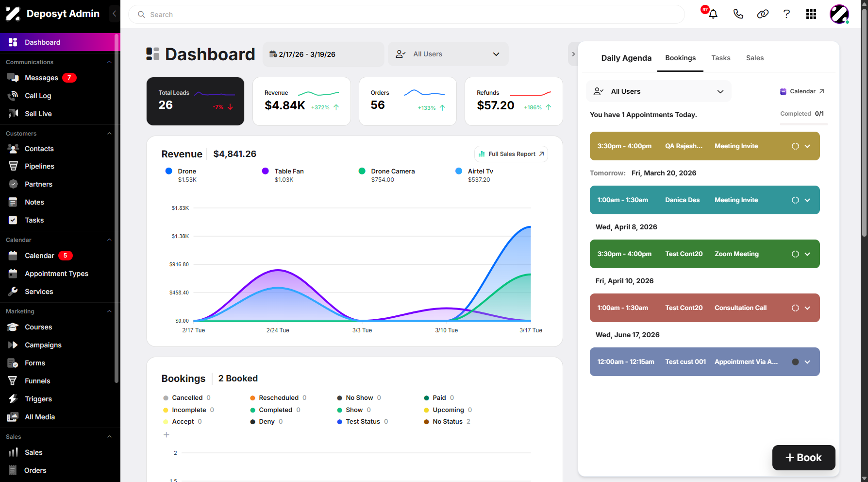
Task: Collapse the Communications section
Action: click(109, 62)
